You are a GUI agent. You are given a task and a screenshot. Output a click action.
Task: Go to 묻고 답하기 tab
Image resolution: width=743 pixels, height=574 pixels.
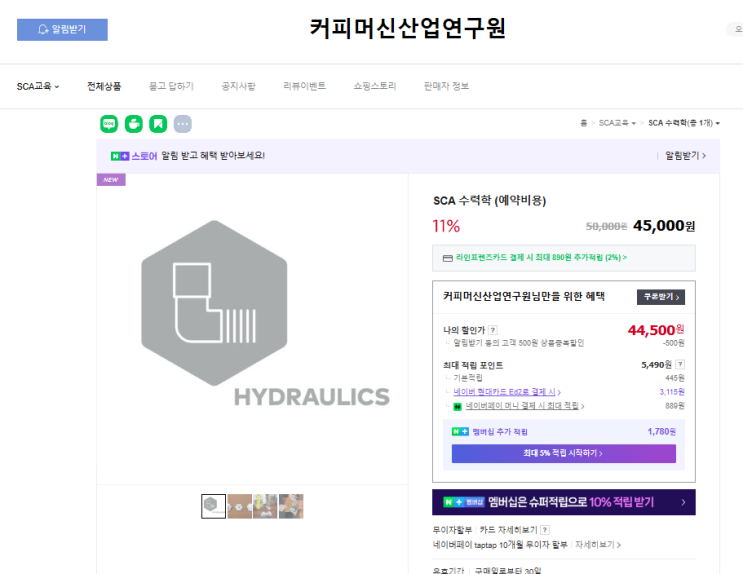click(x=171, y=86)
